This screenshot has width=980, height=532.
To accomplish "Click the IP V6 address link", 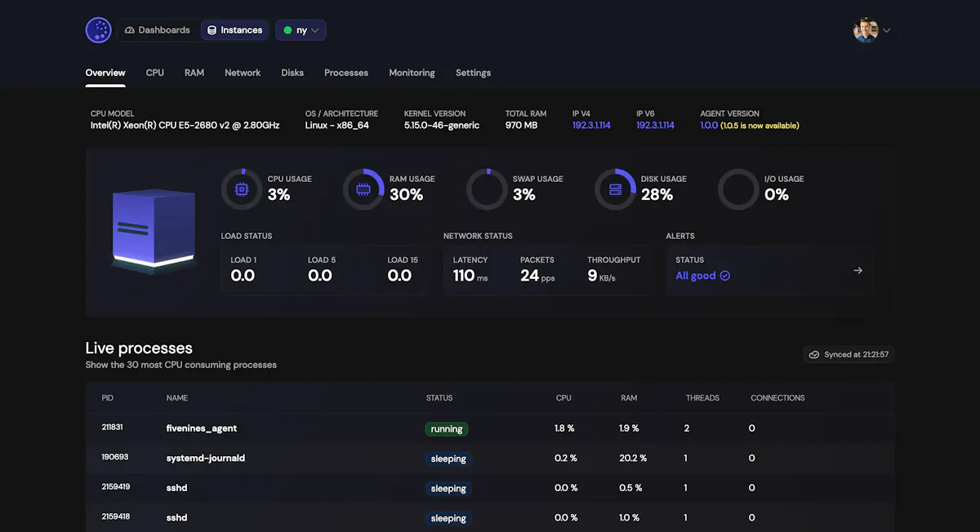I will 656,126.
